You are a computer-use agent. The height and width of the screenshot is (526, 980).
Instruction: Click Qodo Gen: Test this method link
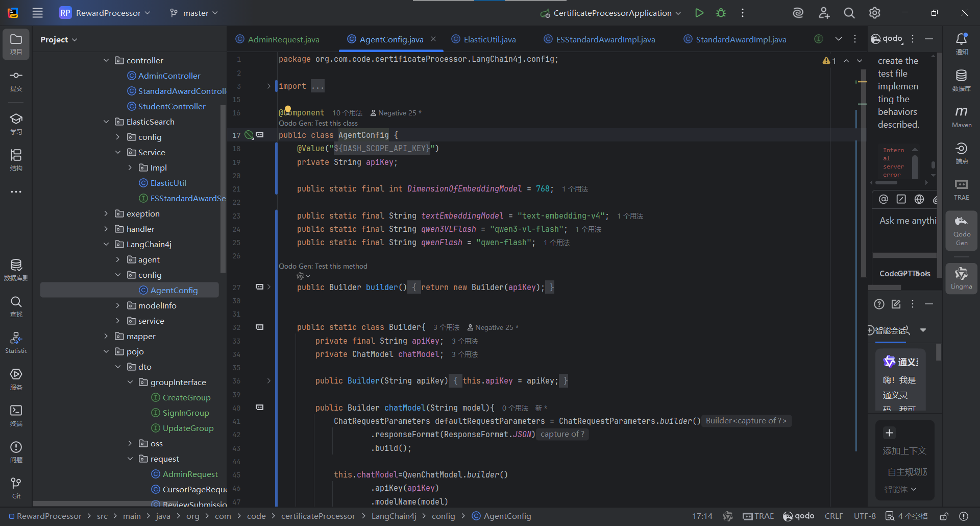[323, 266]
